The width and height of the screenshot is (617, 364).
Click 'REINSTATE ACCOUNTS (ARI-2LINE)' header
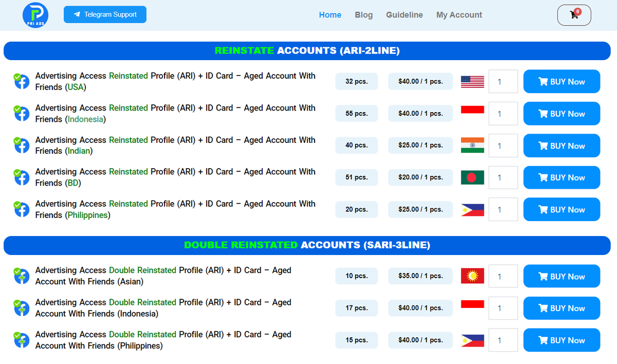[x=307, y=50]
